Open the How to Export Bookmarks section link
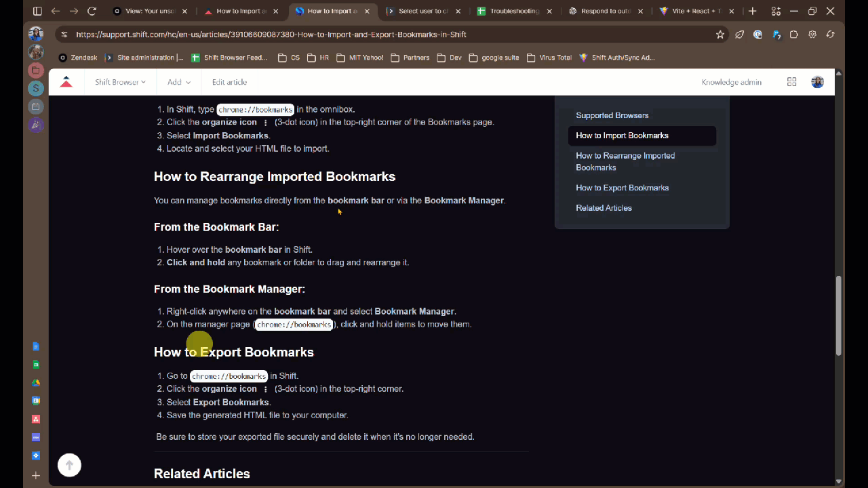The height and width of the screenshot is (488, 868). coord(622,188)
